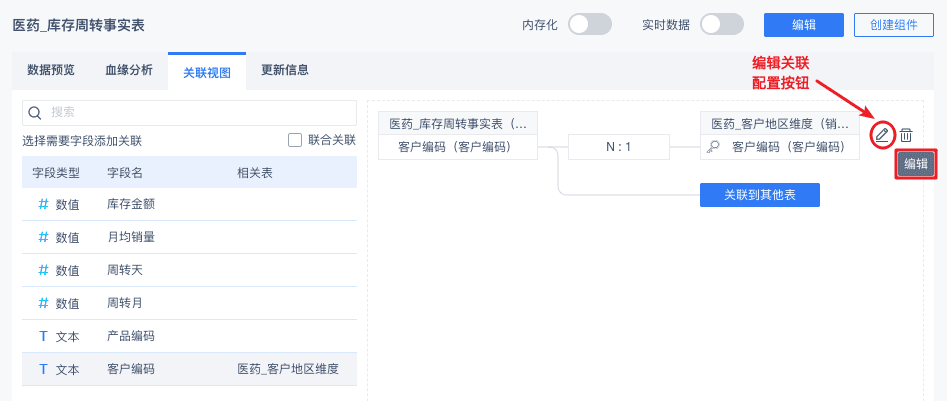Click the 关联到其他表 button
The image size is (947, 401).
[x=759, y=194]
